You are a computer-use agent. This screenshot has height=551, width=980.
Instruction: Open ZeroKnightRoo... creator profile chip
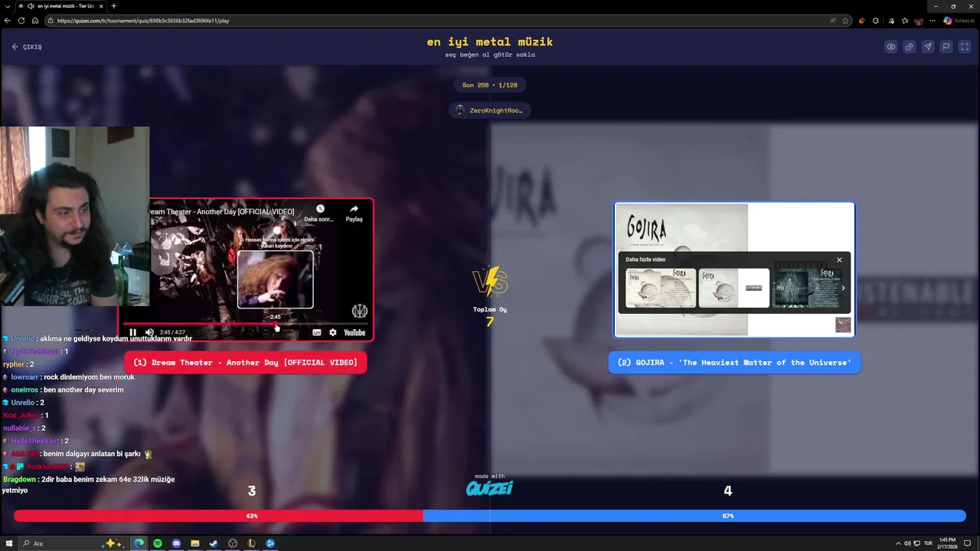(489, 110)
